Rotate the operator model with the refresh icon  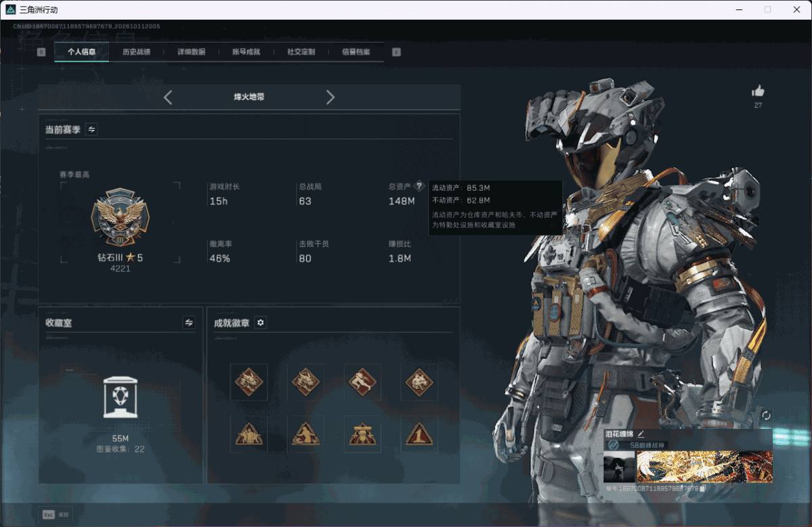(x=766, y=415)
